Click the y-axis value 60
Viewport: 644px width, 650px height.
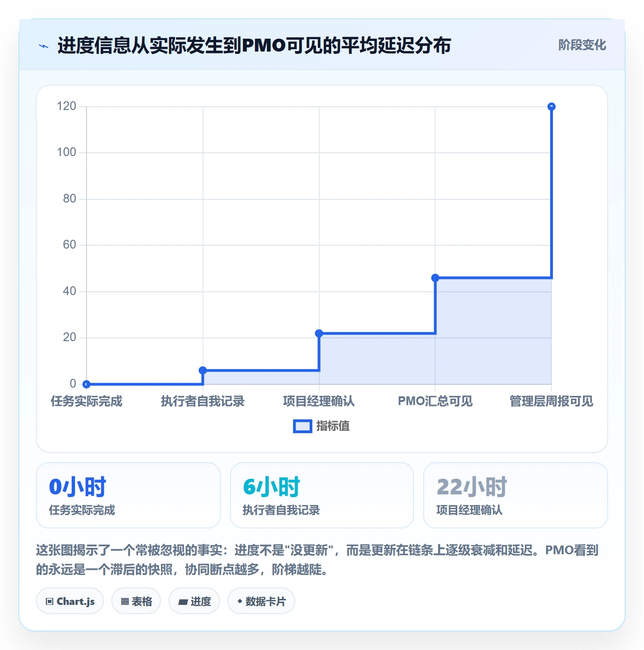pyautogui.click(x=69, y=245)
